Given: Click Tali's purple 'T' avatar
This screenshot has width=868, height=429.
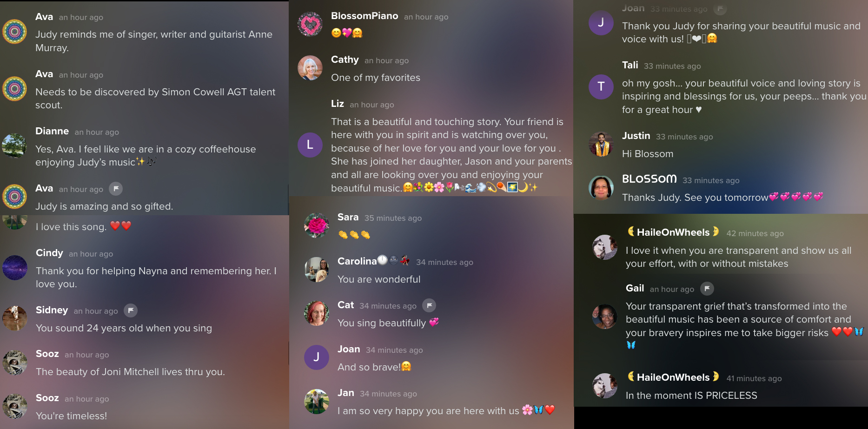Looking at the screenshot, I should click(601, 86).
